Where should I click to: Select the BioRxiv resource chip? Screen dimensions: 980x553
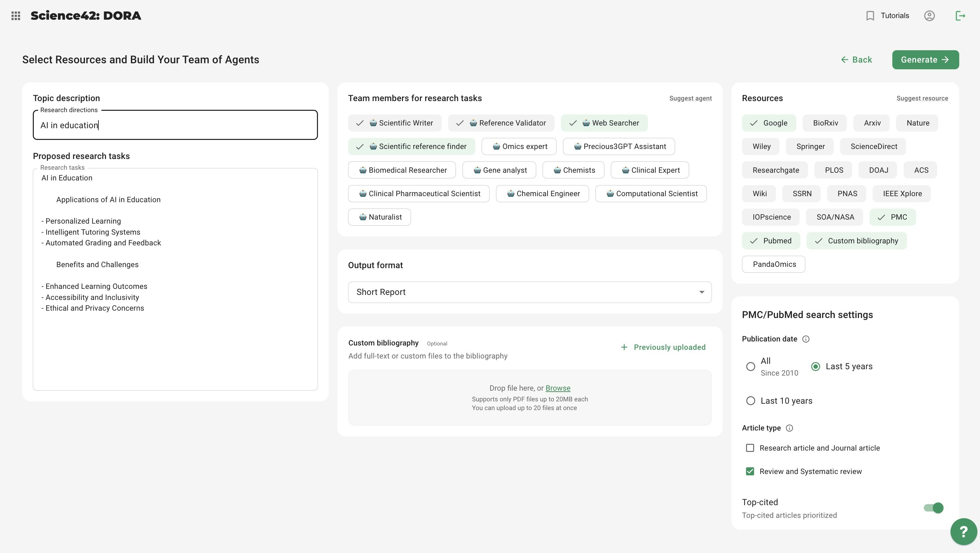coord(825,123)
